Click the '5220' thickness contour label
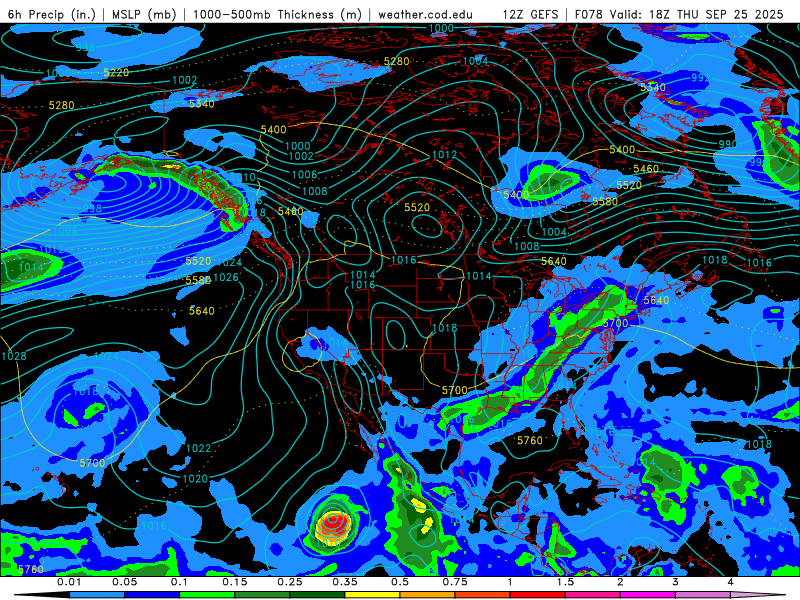This screenshot has height=600, width=800. pyautogui.click(x=116, y=72)
